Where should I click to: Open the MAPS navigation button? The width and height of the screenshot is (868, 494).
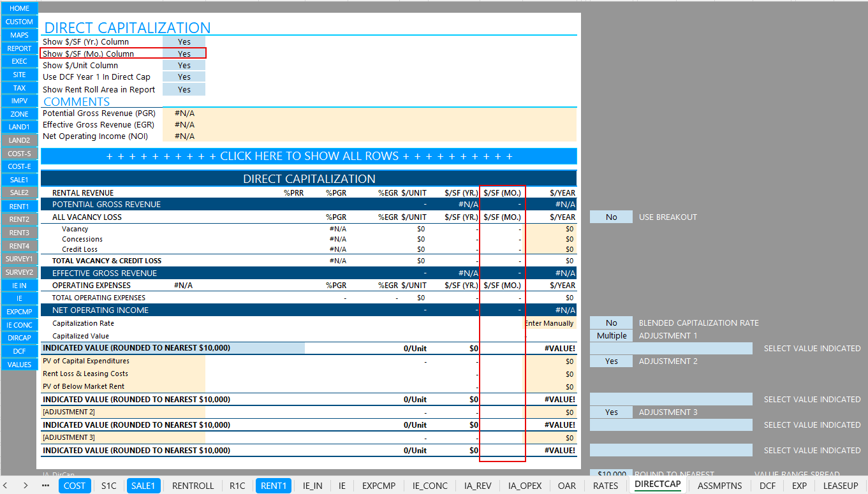[19, 35]
